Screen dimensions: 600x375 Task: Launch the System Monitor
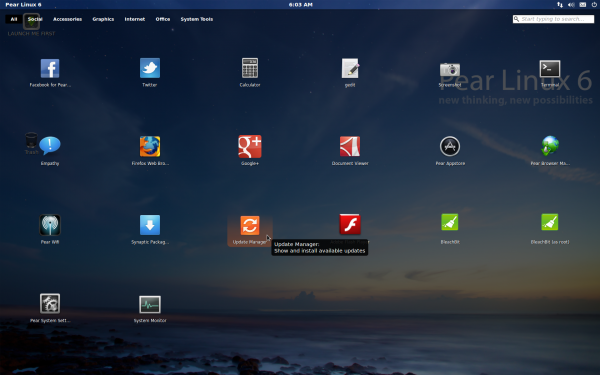(150, 304)
